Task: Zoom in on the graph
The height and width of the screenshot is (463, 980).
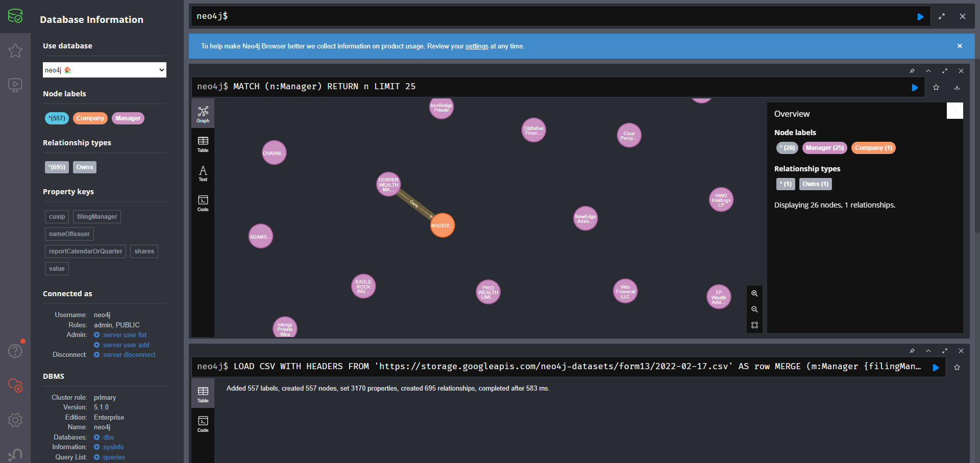Action: (754, 294)
